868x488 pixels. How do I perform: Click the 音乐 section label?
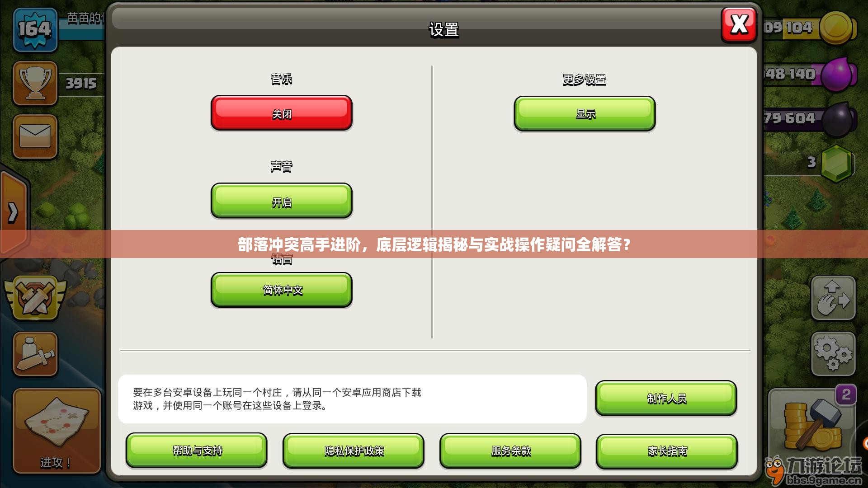281,79
